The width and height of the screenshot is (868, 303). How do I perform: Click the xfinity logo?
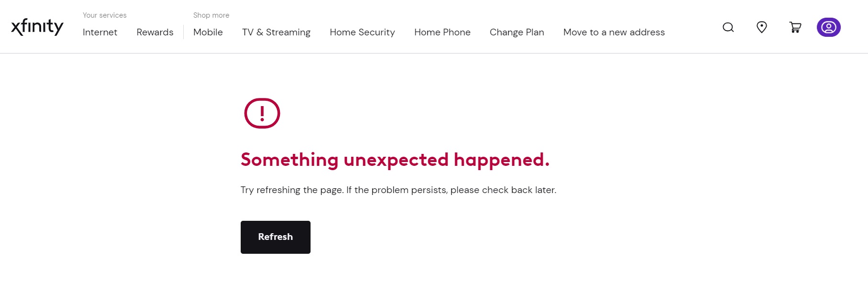[37, 27]
